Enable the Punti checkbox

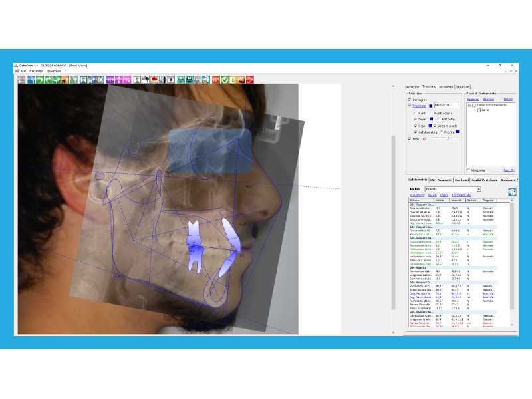click(415, 113)
